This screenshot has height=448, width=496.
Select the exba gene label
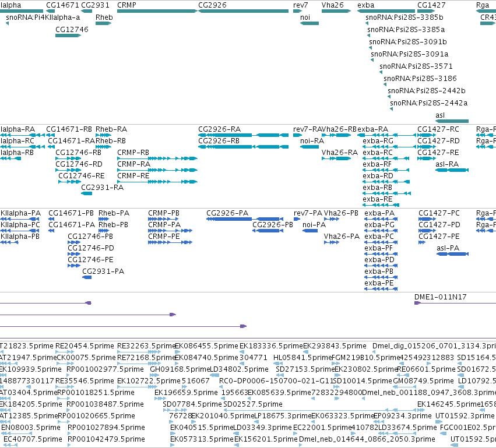coord(365,5)
